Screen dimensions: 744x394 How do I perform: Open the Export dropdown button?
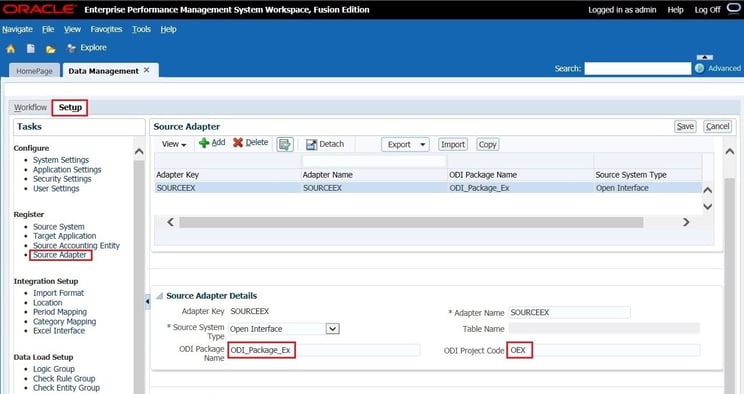405,144
